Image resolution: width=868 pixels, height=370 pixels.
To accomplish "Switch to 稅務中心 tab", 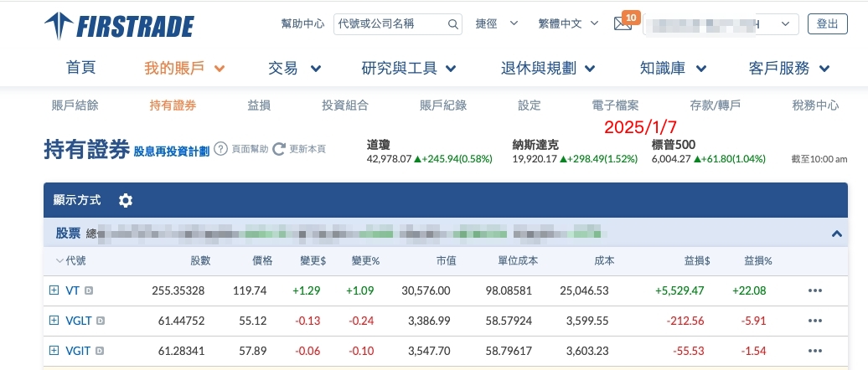I will (x=815, y=105).
